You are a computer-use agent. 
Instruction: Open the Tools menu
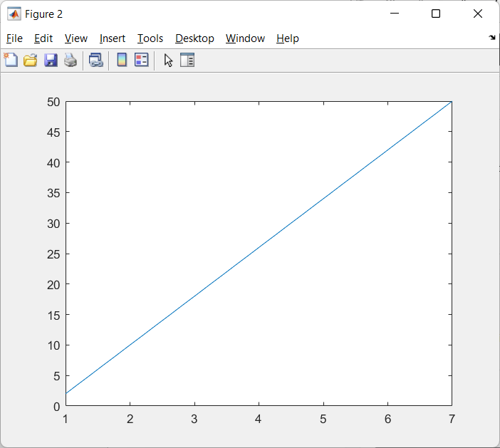[150, 38]
